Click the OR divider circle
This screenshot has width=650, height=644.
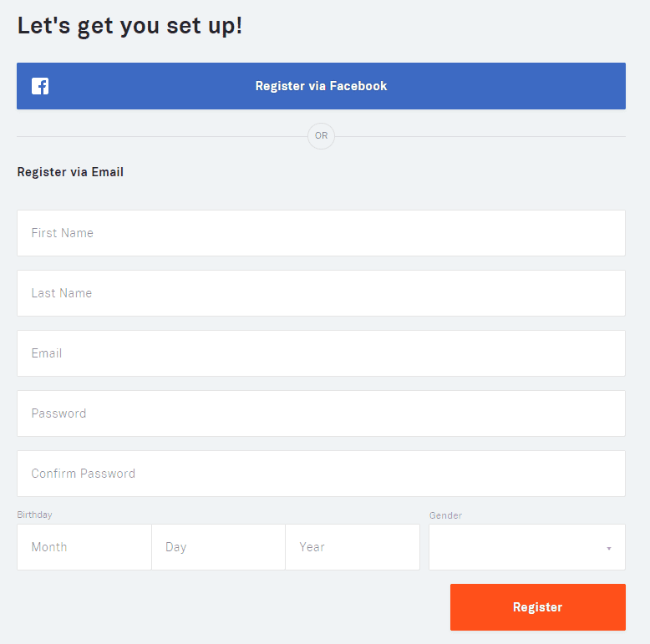point(322,136)
